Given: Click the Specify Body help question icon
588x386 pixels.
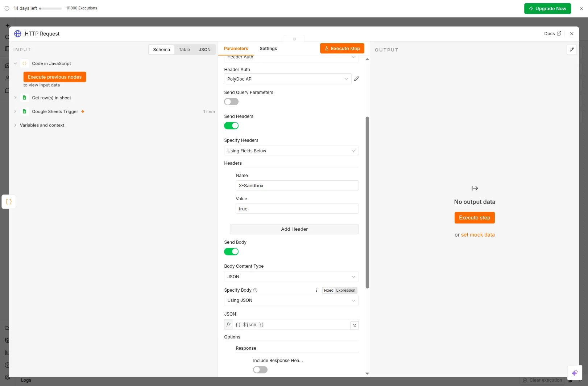Looking at the screenshot, I should tap(255, 290).
